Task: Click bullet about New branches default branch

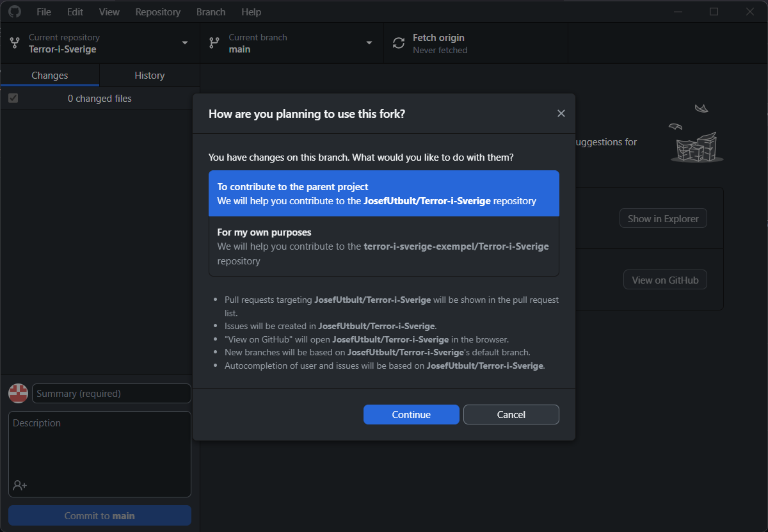Action: [378, 352]
